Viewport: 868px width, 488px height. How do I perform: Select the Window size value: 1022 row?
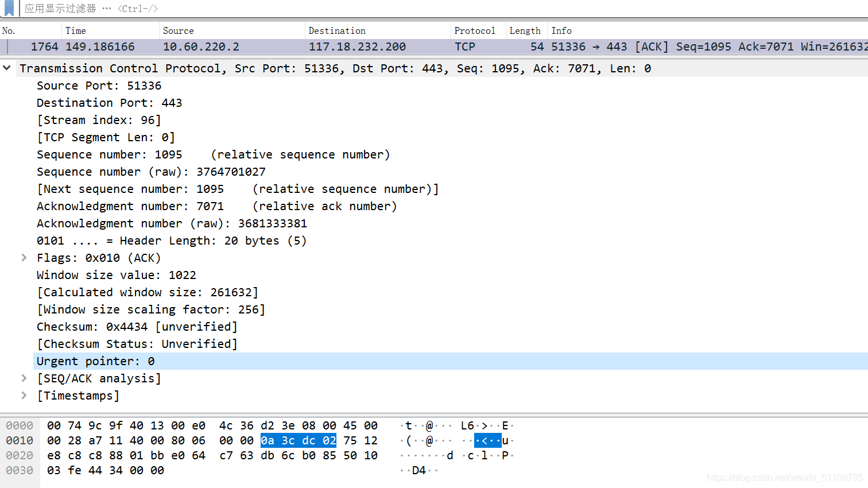116,275
